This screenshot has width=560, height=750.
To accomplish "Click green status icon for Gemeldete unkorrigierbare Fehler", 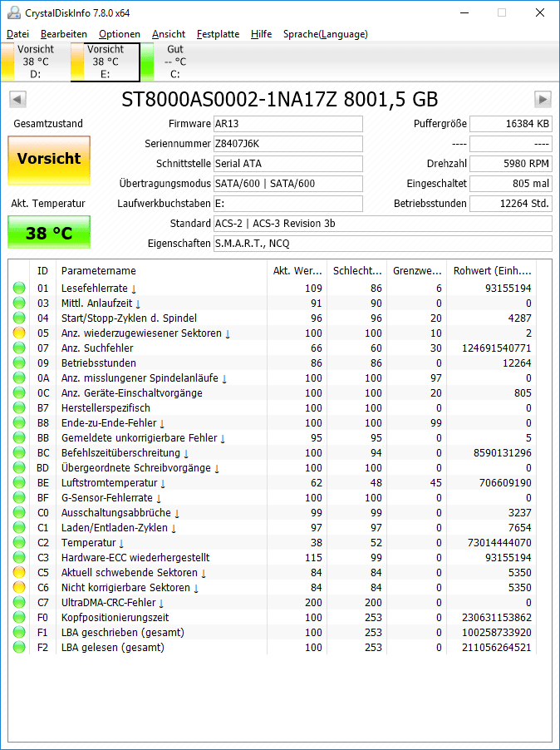I will coord(19,437).
